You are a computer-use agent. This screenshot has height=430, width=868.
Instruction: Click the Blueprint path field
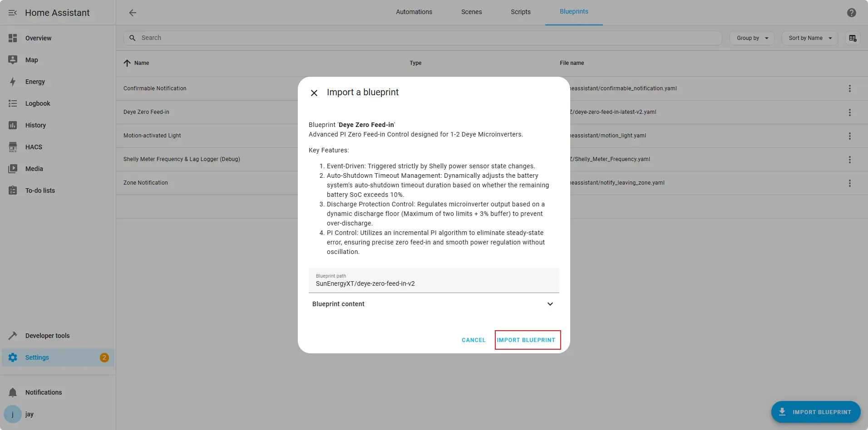(433, 283)
